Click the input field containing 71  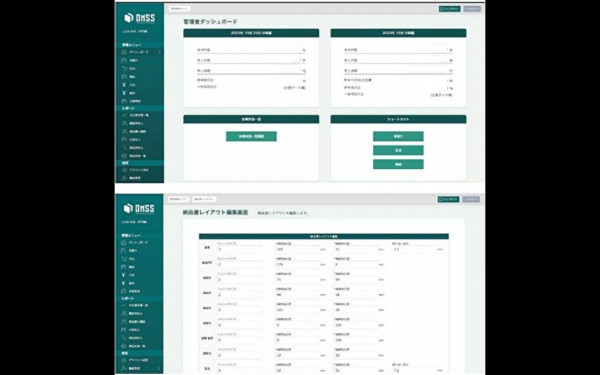pyautogui.click(x=297, y=280)
